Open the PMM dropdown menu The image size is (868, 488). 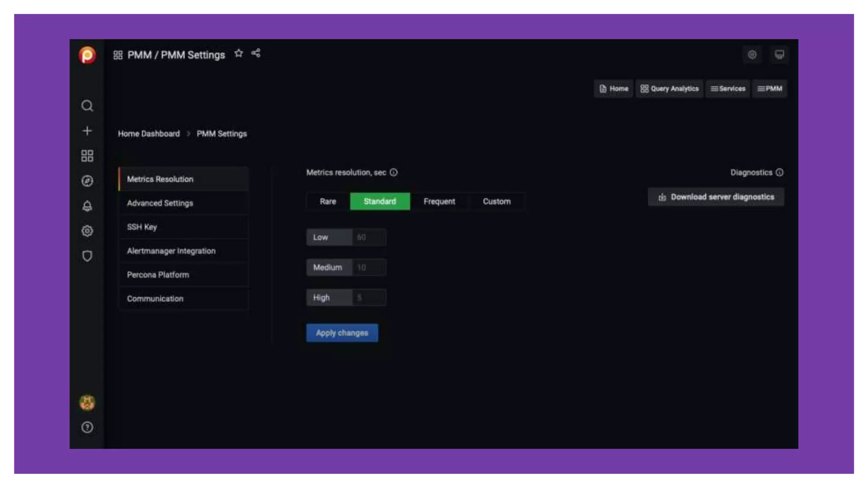(x=770, y=89)
